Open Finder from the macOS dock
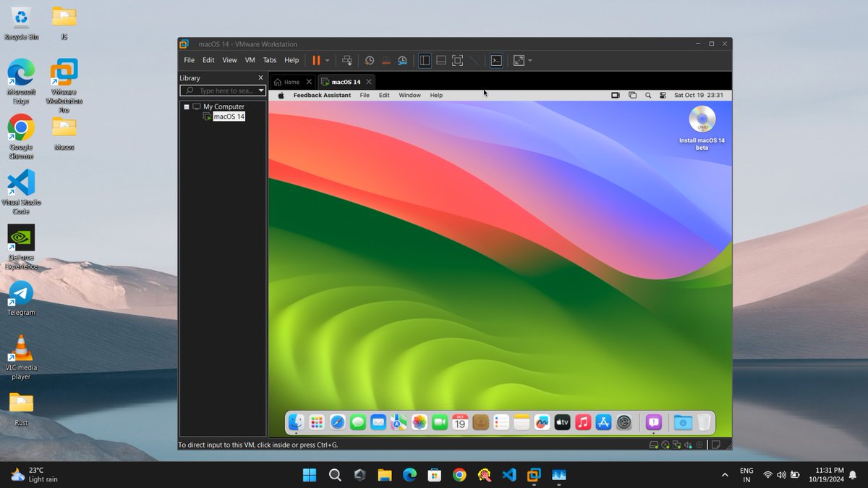This screenshot has height=488, width=868. pyautogui.click(x=296, y=423)
